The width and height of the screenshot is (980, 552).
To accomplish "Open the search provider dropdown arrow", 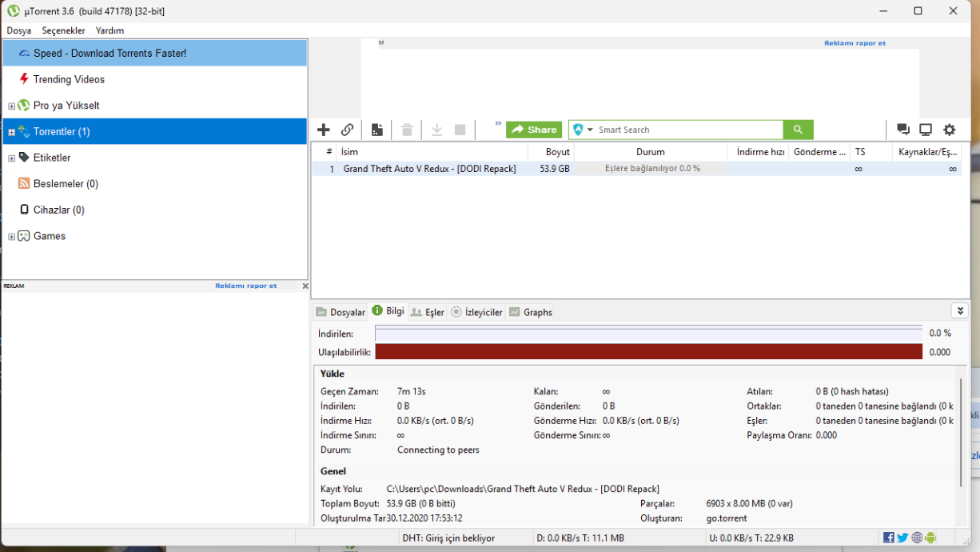I will tap(591, 130).
